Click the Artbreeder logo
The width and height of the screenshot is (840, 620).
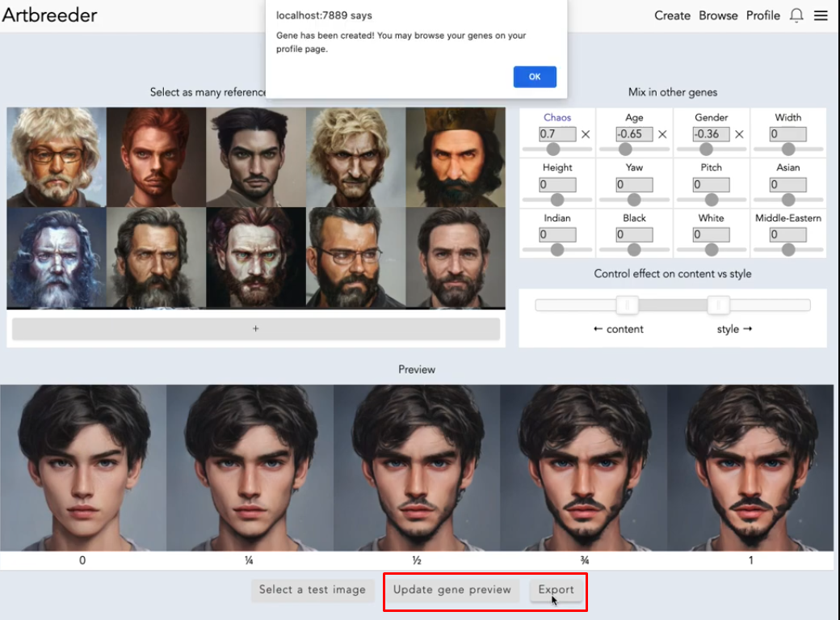pyautogui.click(x=50, y=15)
